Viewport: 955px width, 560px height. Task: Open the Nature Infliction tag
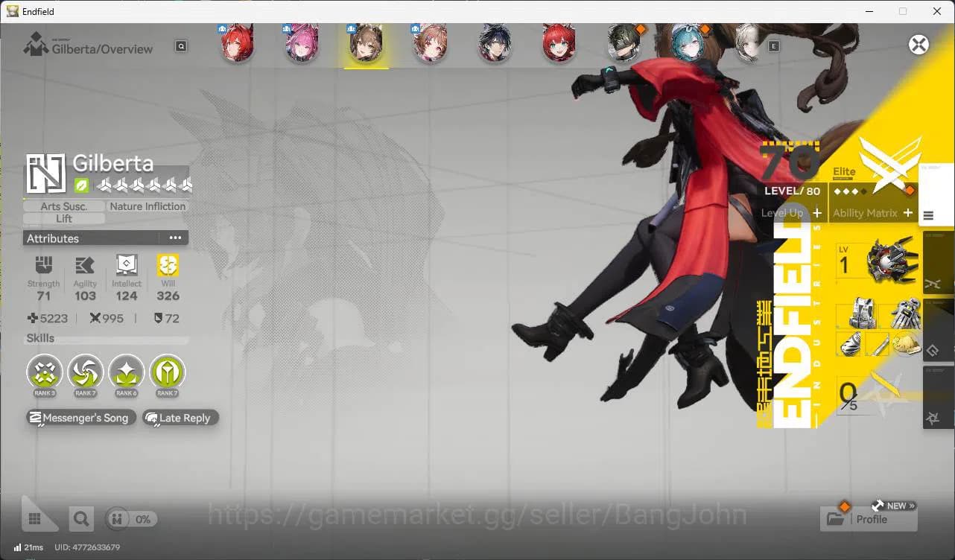(147, 206)
